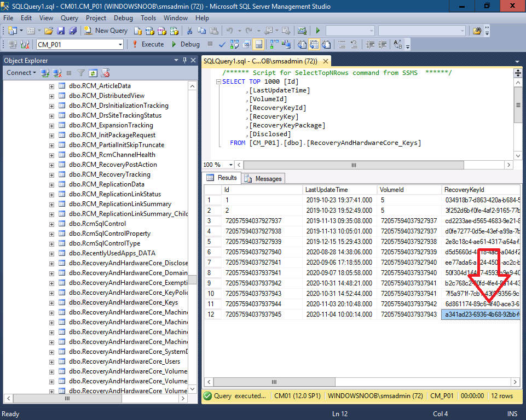This screenshot has height=420, width=526.
Task: Open an Analysis Services MDX Query
Action: coord(150,31)
